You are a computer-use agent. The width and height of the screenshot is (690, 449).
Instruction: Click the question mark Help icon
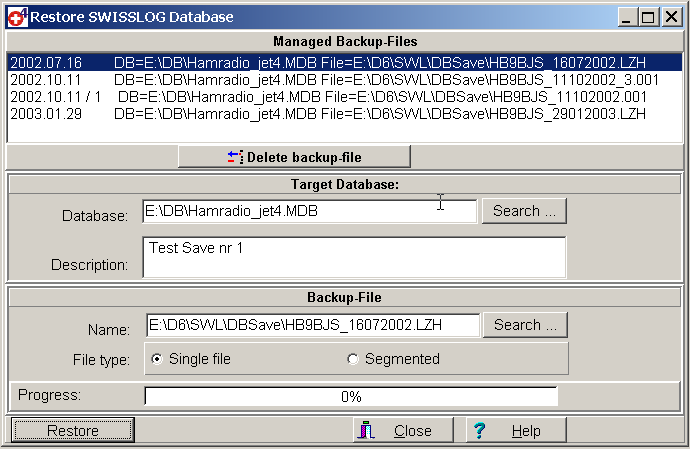point(480,431)
